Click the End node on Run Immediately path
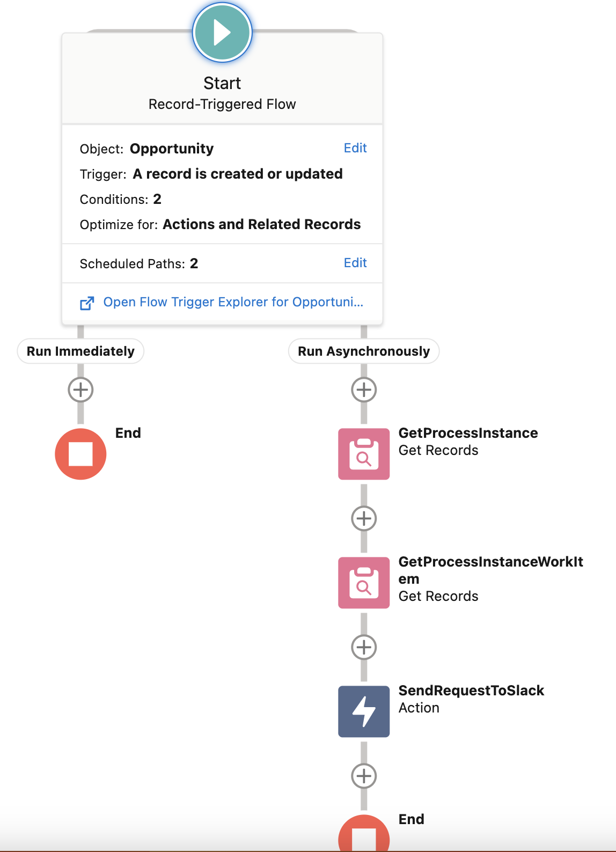Image resolution: width=616 pixels, height=852 pixels. pyautogui.click(x=80, y=453)
